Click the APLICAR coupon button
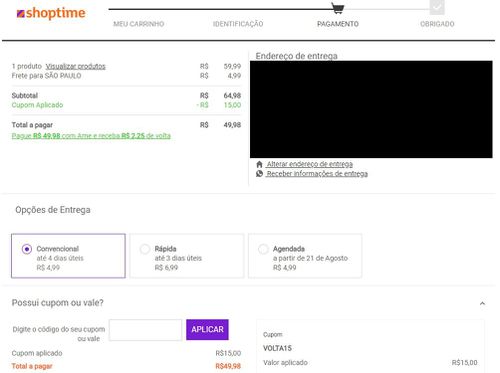This screenshot has height=373, width=500. (207, 330)
